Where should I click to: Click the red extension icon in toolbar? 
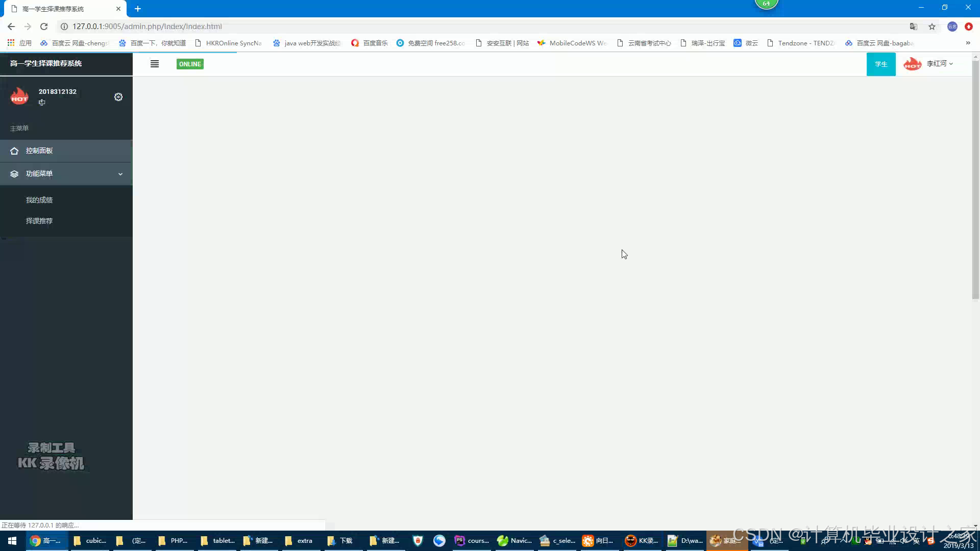(x=969, y=27)
